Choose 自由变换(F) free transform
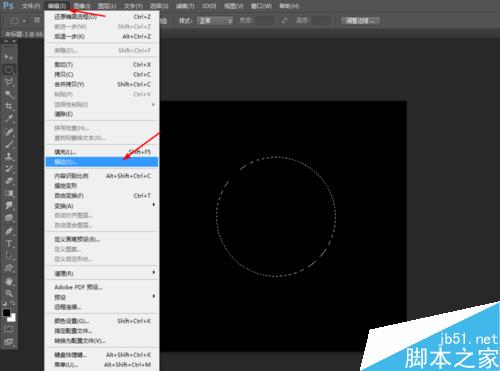Screen dimensions: 500x371 (x=102, y=196)
